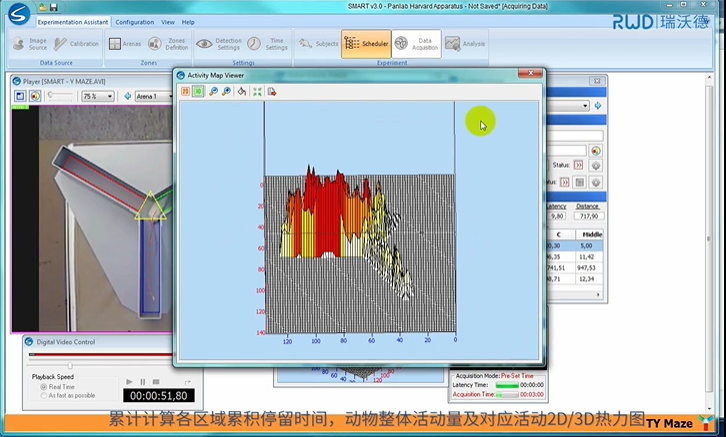Screen dimensions: 726x437
Task: Export the activity map image
Action: 272,92
